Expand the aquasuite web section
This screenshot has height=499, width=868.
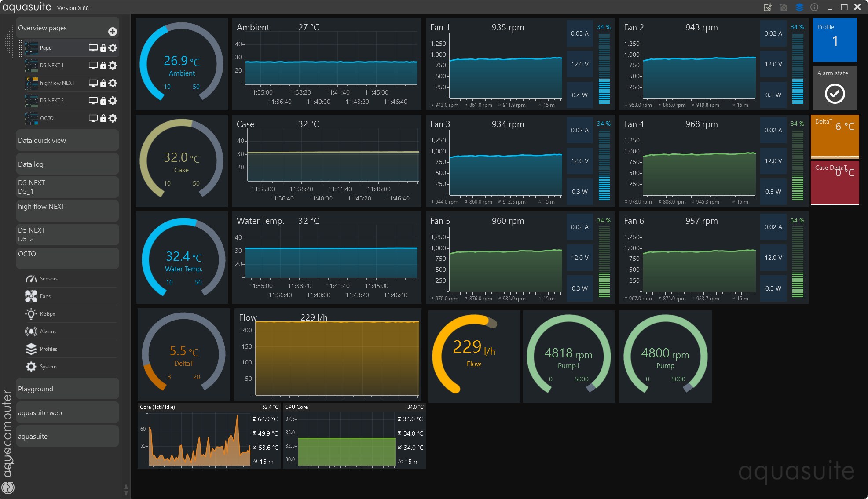(x=67, y=412)
